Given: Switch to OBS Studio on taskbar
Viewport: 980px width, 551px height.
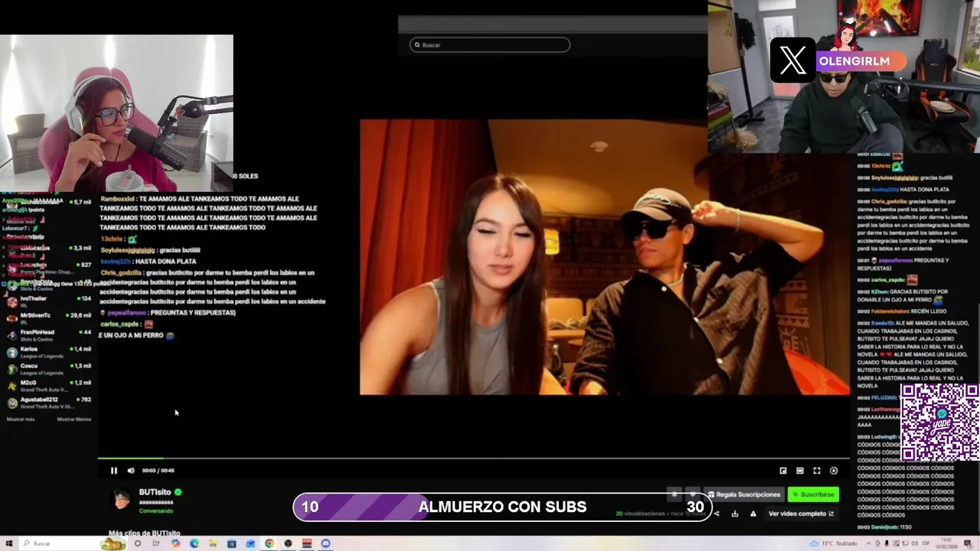Looking at the screenshot, I should 288,543.
